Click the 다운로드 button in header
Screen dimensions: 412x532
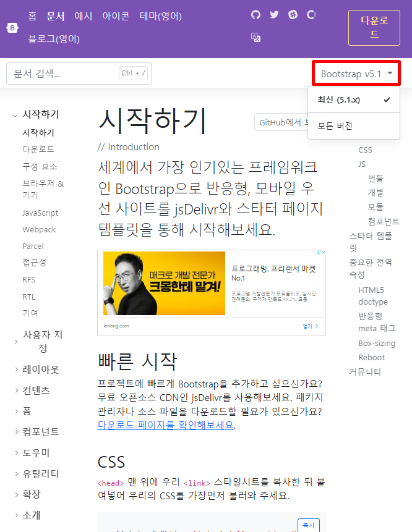click(x=374, y=27)
